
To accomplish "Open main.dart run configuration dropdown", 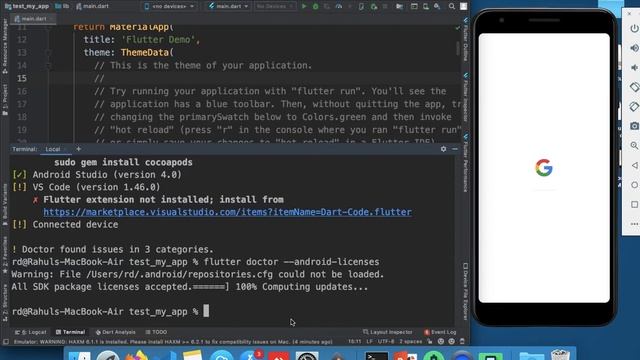I will point(228,7).
